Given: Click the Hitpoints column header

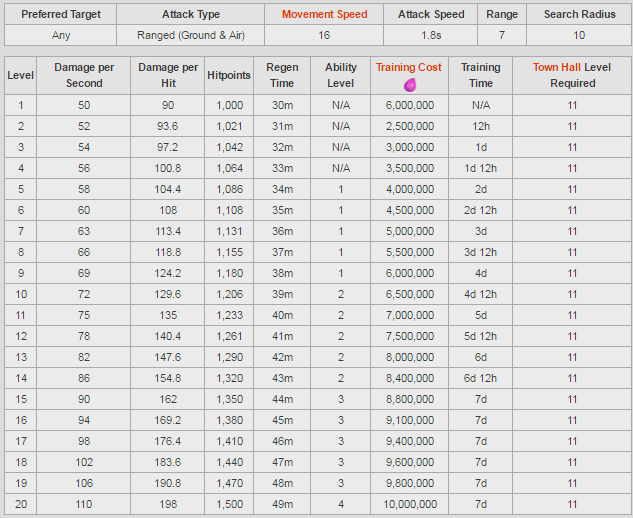Looking at the screenshot, I should click(229, 75).
